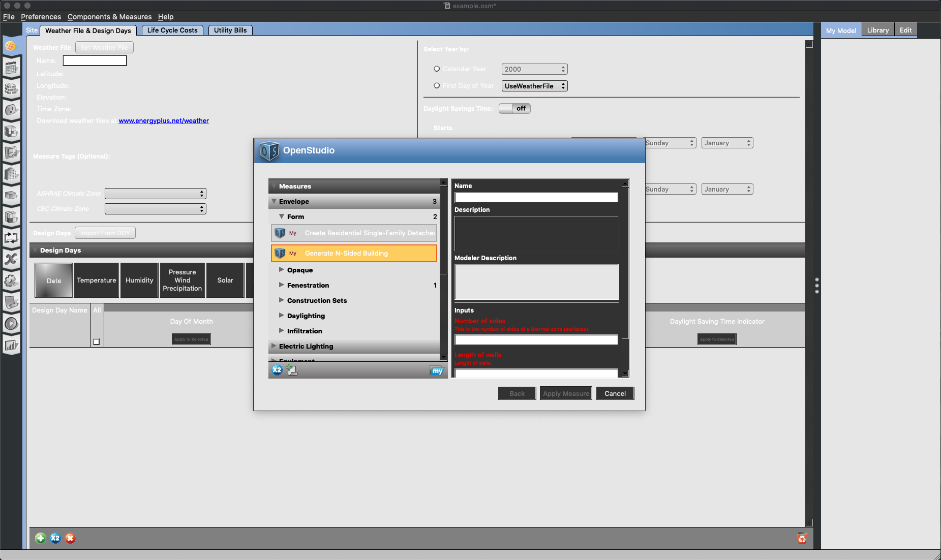Open the CEC Climate Zone dropdown
The image size is (941, 560).
156,209
